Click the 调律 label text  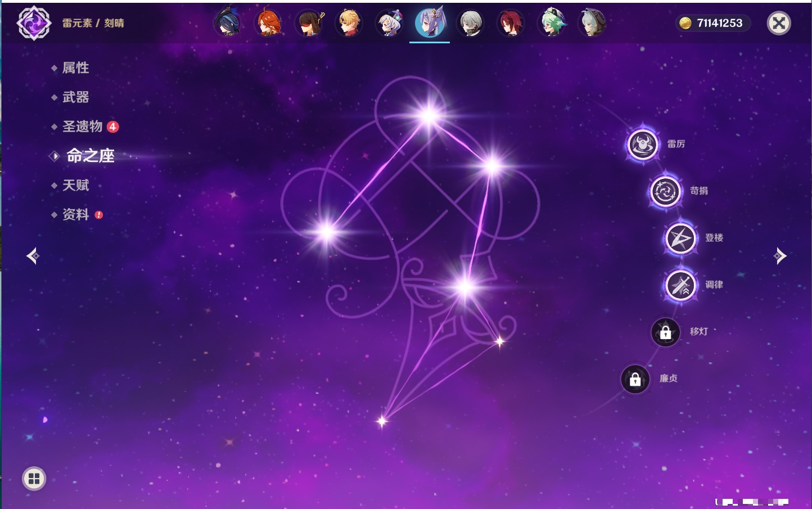(x=714, y=285)
